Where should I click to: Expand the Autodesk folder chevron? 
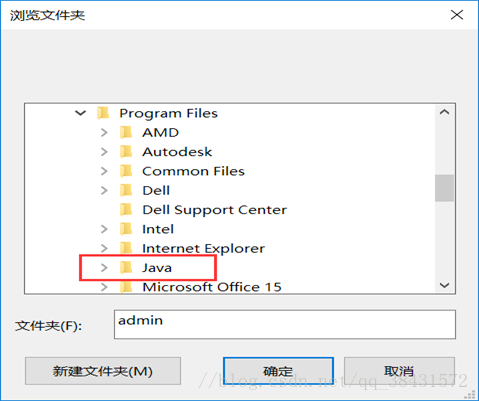coord(104,152)
